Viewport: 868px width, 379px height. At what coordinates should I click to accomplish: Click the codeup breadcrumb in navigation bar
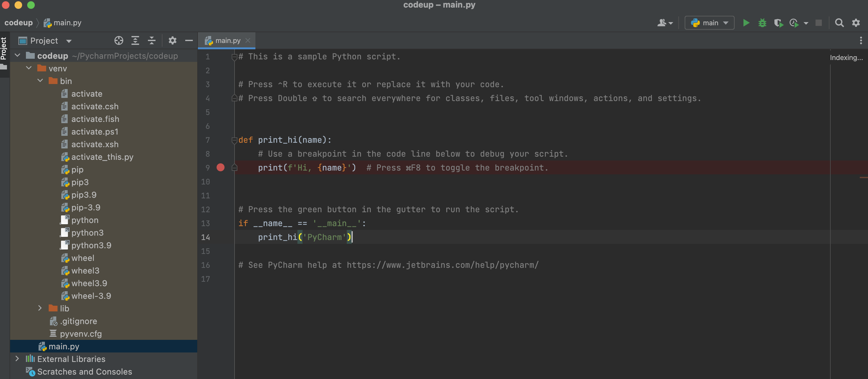19,23
